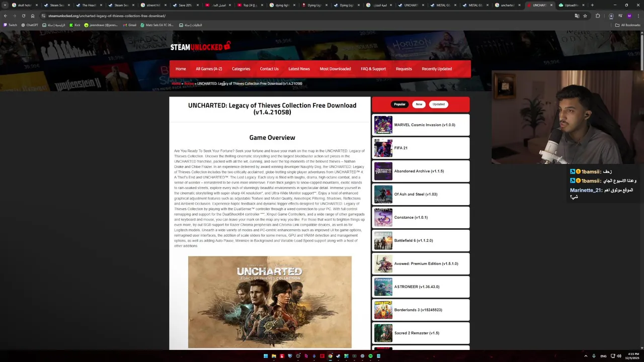Open the Requests menu item
Screen dimensions: 644x362
click(404, 69)
